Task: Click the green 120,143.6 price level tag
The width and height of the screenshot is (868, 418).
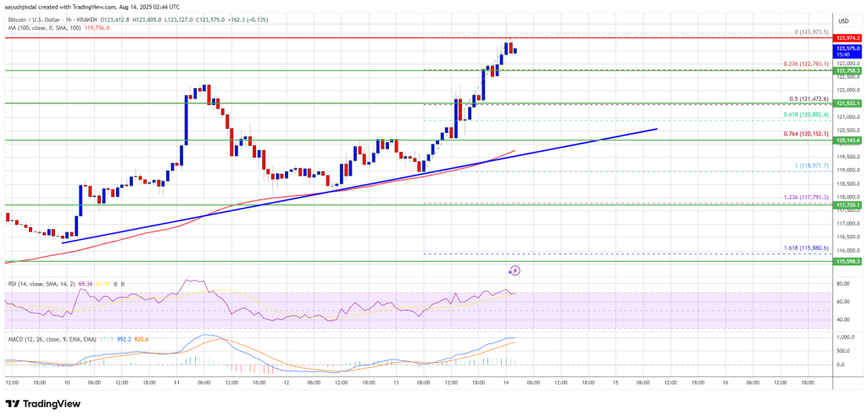Action: click(848, 141)
